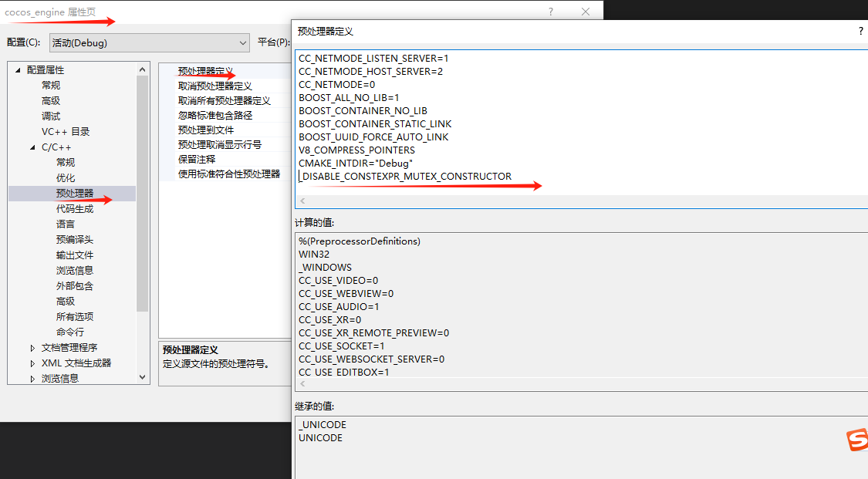Click _WINDOWS in the computed values
The width and height of the screenshot is (868, 479).
326,268
